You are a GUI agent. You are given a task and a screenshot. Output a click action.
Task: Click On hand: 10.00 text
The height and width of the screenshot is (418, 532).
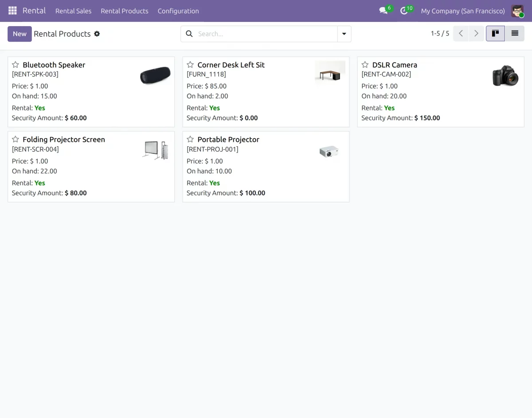(209, 171)
